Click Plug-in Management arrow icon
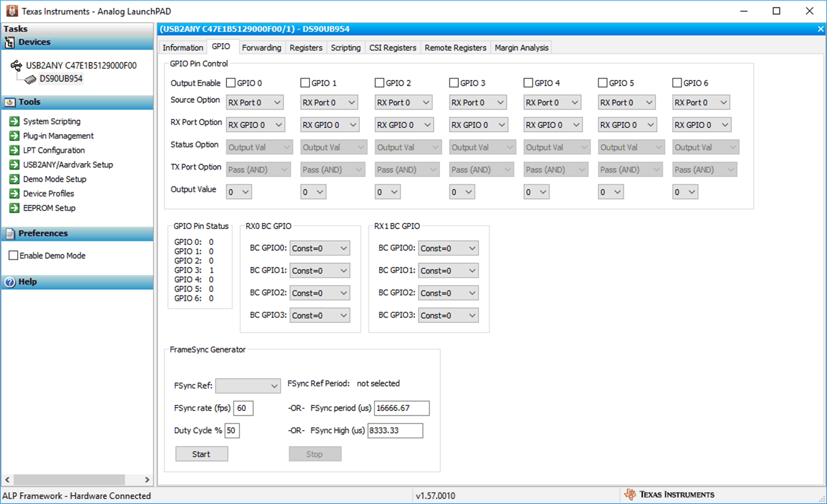Screen dimensions: 827x504 [x=14, y=136]
